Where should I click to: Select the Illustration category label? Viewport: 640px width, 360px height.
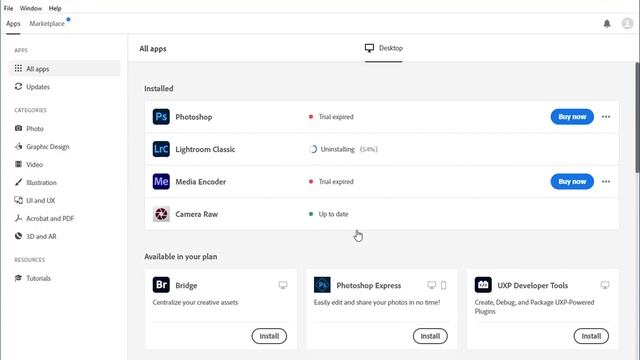point(41,182)
